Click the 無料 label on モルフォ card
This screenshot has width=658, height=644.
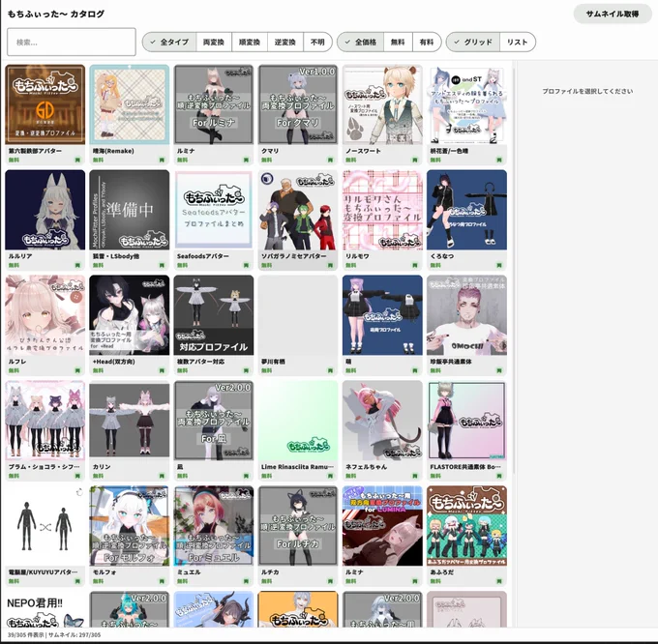[x=98, y=581]
